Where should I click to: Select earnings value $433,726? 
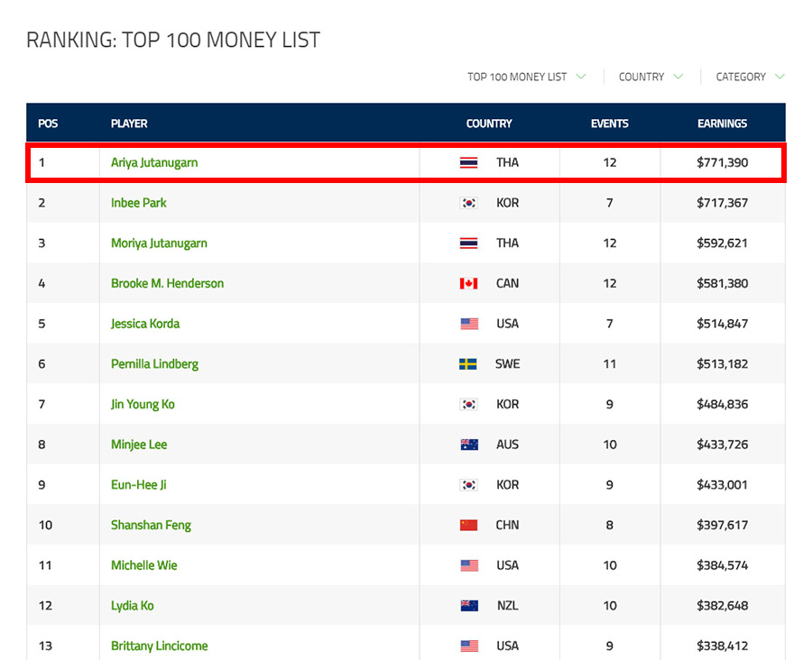tap(722, 445)
